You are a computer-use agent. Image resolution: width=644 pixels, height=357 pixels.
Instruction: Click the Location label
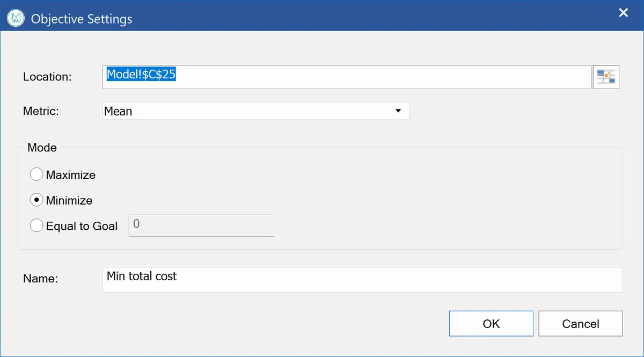pos(47,77)
